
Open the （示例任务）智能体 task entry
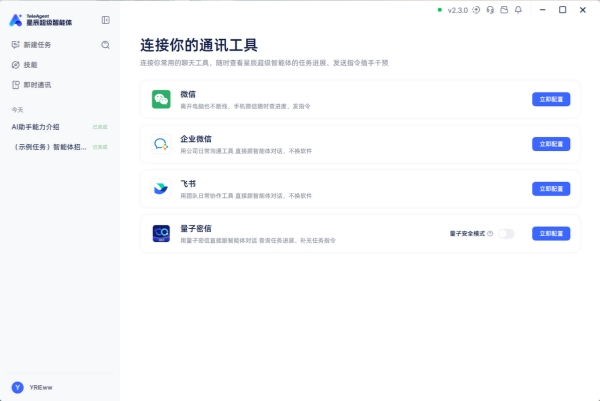coord(59,147)
